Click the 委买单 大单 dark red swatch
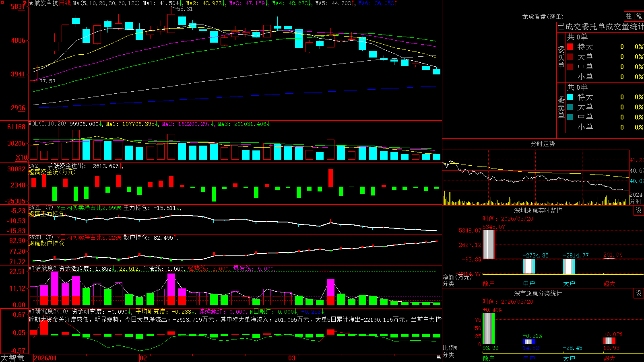Screen dimensions: 644x362 570,57
